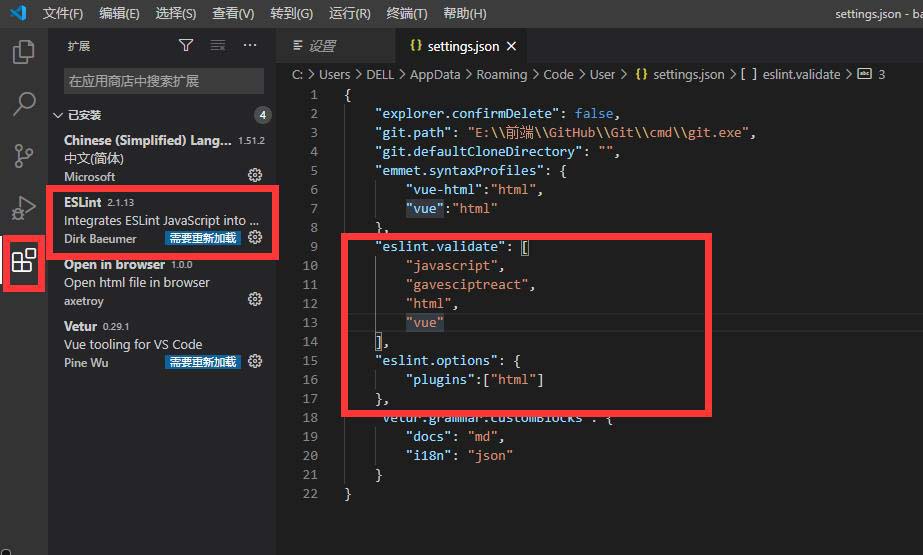Viewport: 923px width, 555px height.
Task: Focus the extension marketplace search box
Action: click(x=164, y=81)
